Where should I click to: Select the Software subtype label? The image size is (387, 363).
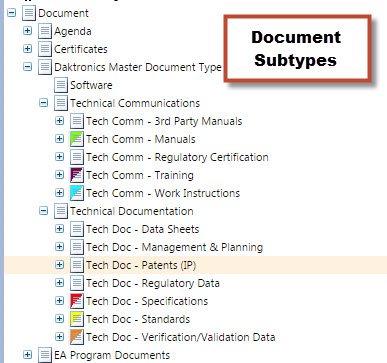pyautogui.click(x=91, y=85)
